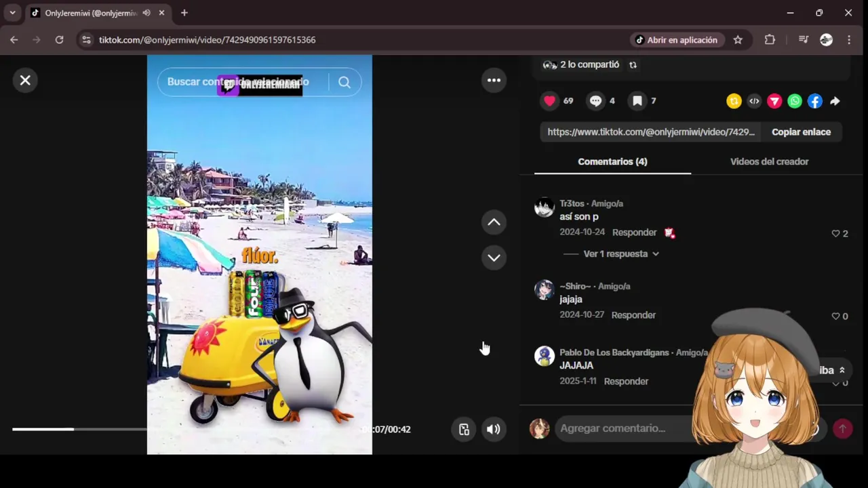Go to next video with down arrow
The image size is (868, 488).
coord(494,258)
